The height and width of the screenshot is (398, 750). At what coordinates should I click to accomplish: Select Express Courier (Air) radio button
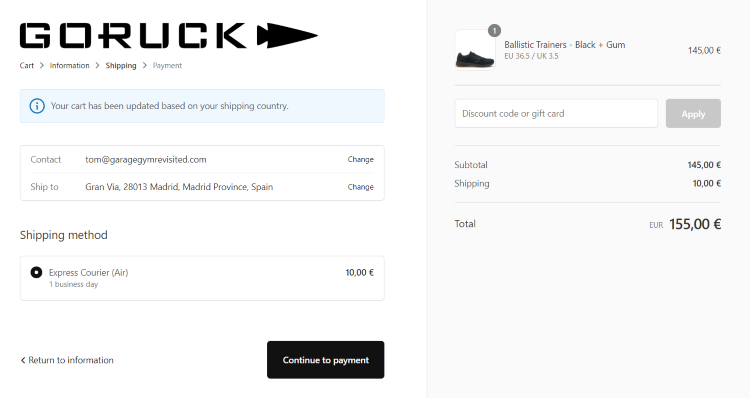click(x=36, y=272)
